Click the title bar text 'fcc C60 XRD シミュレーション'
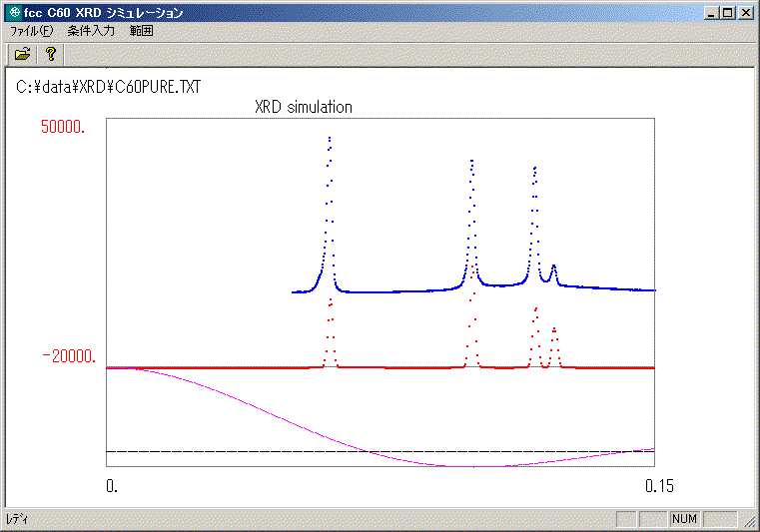Image resolution: width=760 pixels, height=532 pixels. tap(103, 13)
